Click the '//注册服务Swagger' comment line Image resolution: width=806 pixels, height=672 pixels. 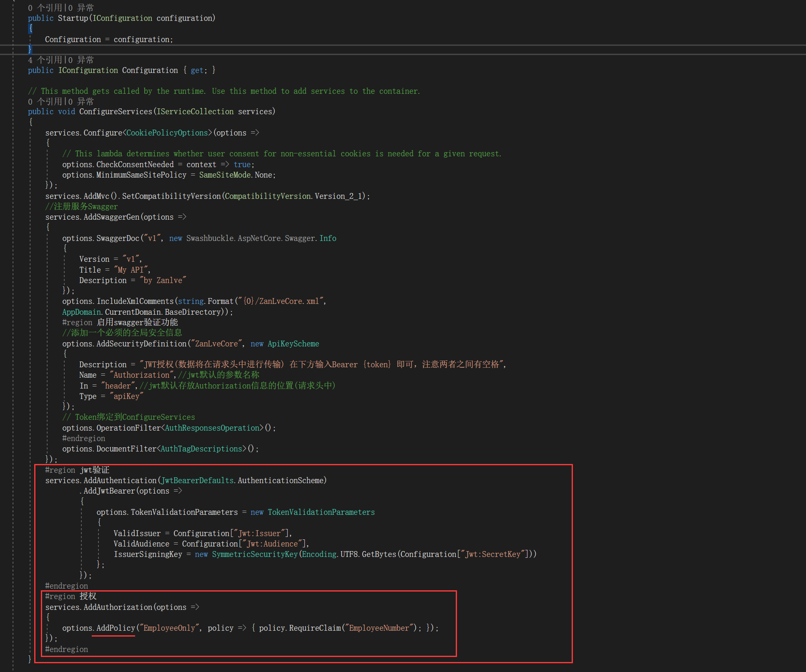tap(81, 207)
